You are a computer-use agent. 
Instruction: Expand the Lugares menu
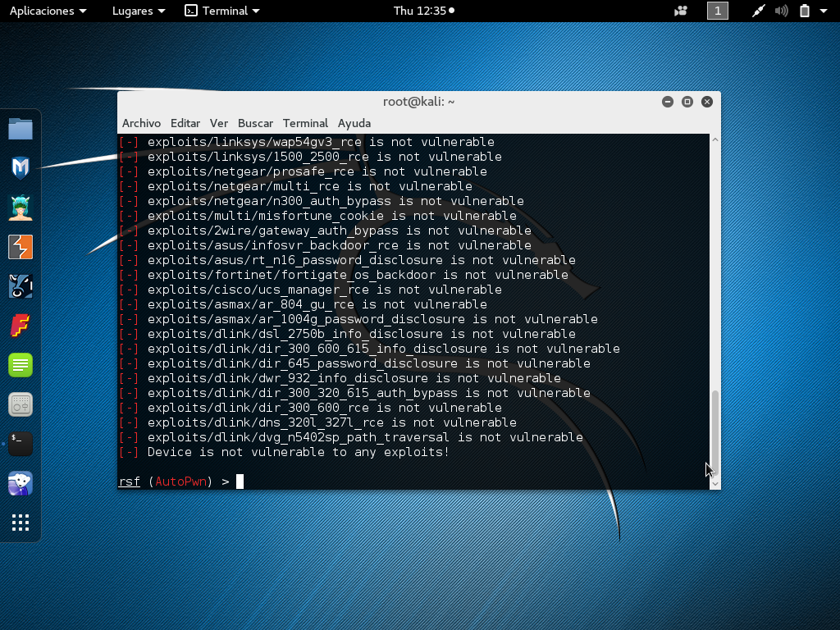pos(133,11)
